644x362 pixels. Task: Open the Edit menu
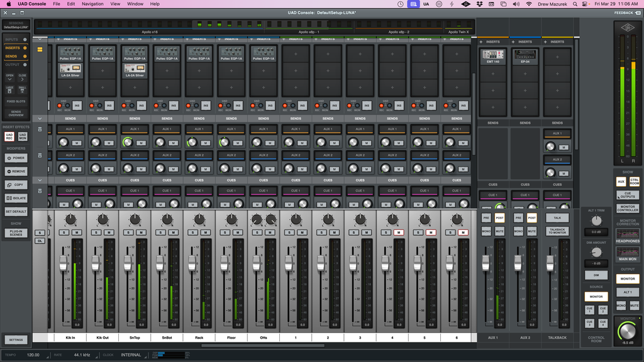(71, 4)
